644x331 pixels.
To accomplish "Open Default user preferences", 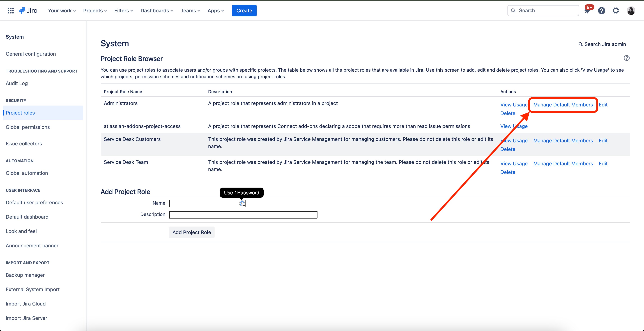I will tap(34, 203).
